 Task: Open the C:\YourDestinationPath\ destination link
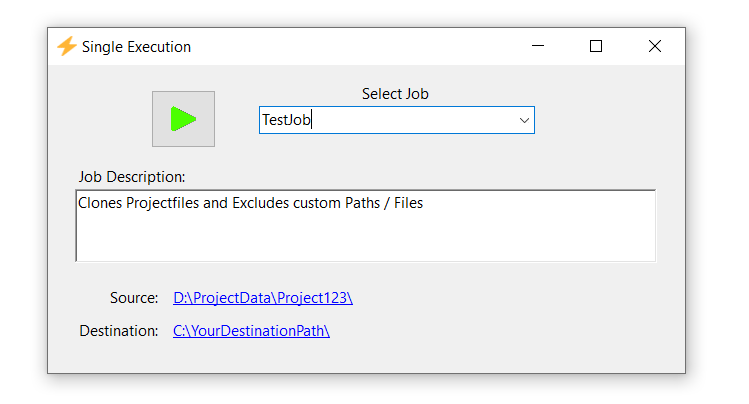tap(251, 331)
